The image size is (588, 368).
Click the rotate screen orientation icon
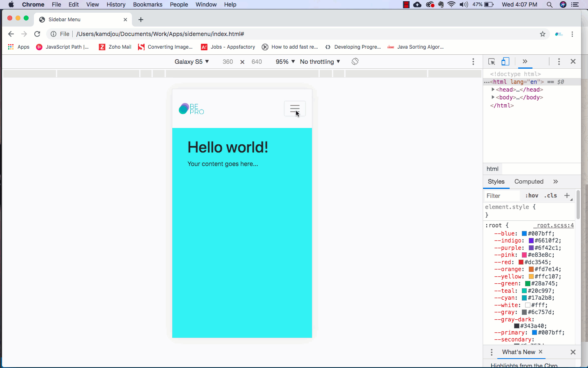[355, 61]
